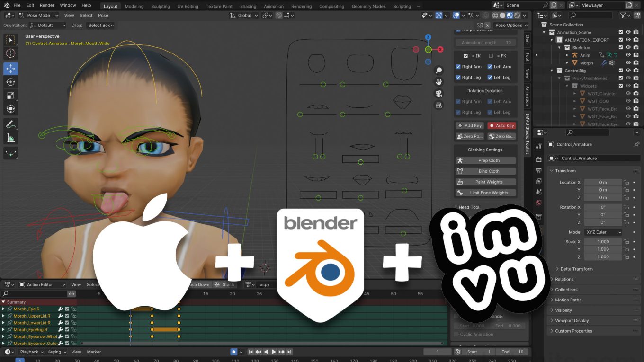The width and height of the screenshot is (644, 362).
Task: Click Limit Bone Weights button
Action: (x=485, y=193)
